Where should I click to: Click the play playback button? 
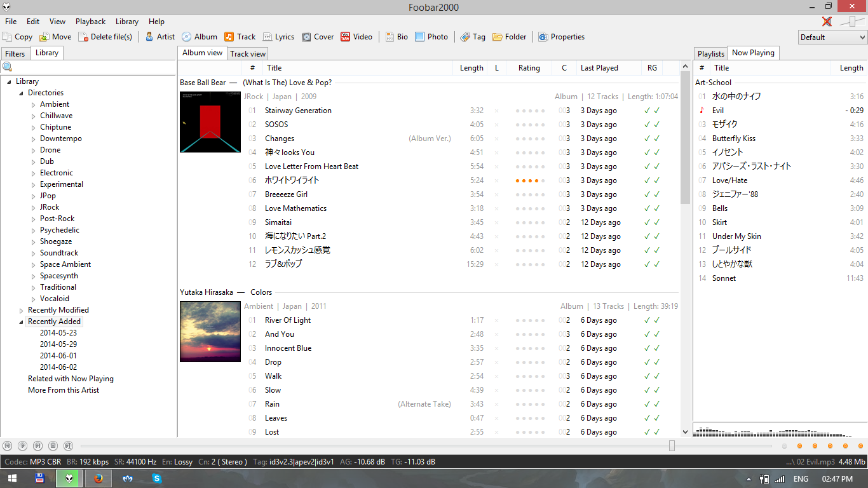[x=22, y=446]
